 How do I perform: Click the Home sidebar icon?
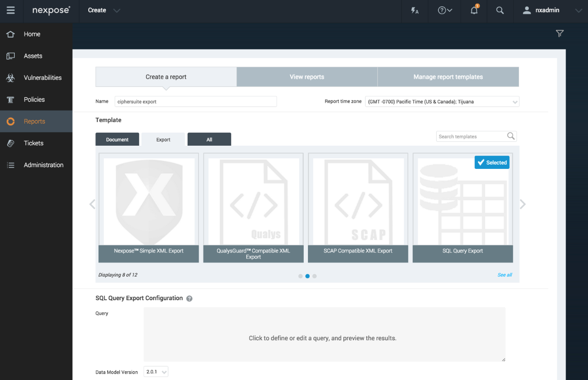coord(11,34)
